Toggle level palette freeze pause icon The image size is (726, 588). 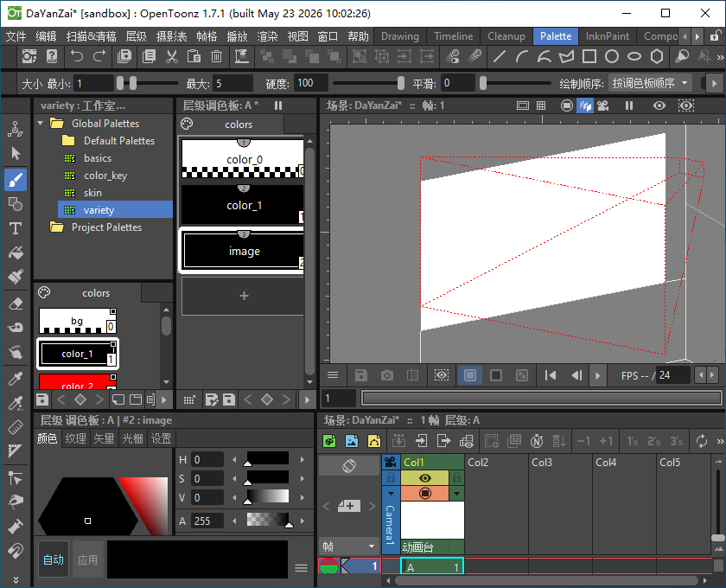[278, 105]
